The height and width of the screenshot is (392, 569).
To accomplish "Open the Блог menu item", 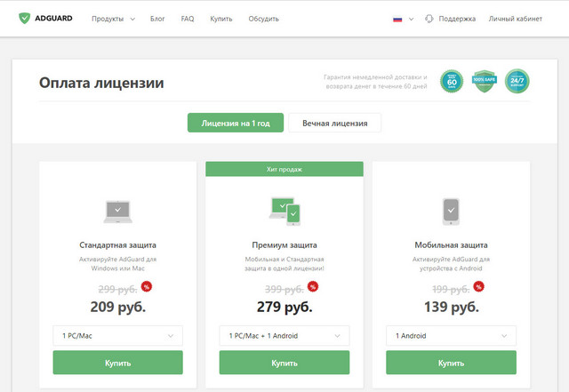I will [x=158, y=19].
